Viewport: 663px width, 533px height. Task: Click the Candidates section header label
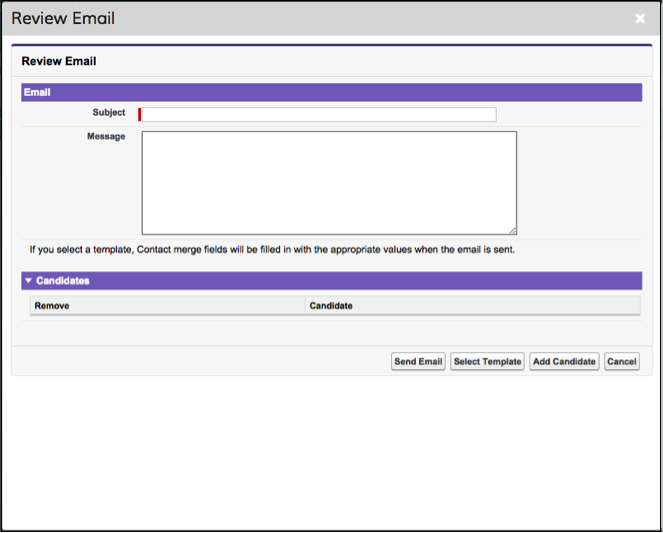click(x=63, y=281)
